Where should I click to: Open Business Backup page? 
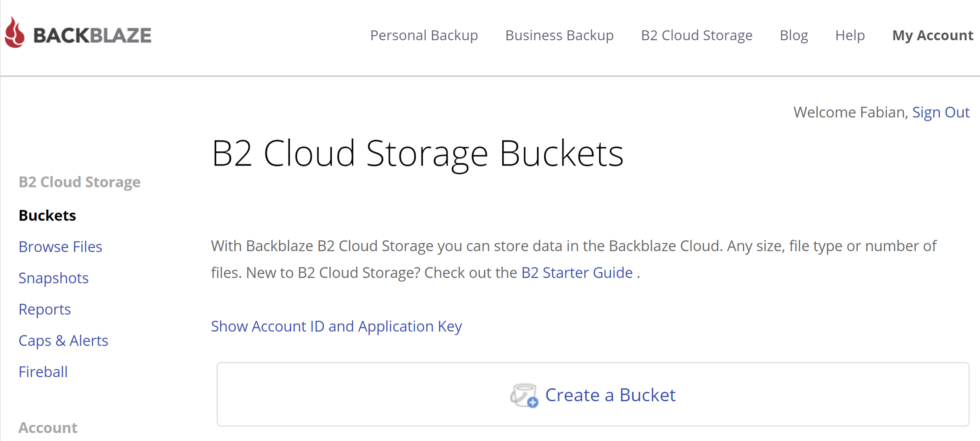point(559,35)
